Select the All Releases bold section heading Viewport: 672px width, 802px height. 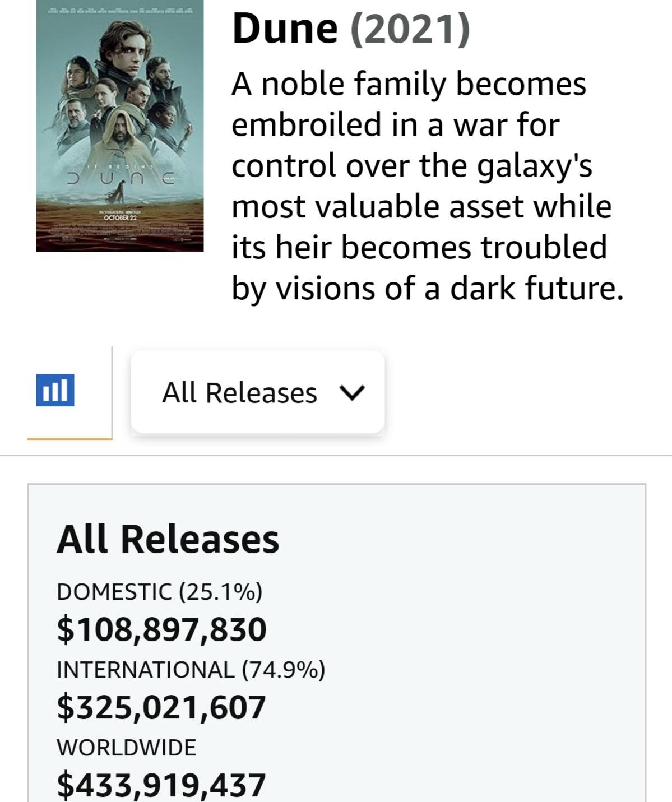(x=168, y=539)
